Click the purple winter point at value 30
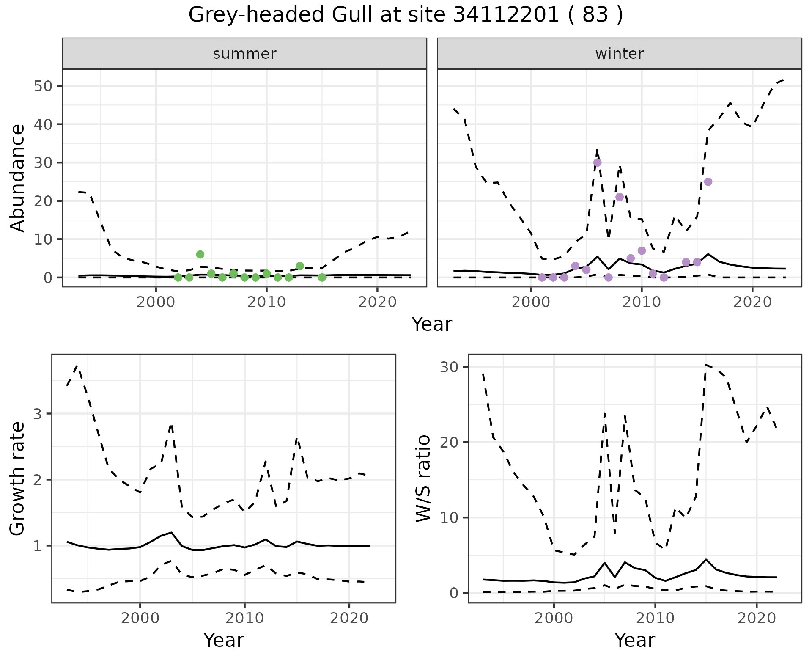 [597, 162]
